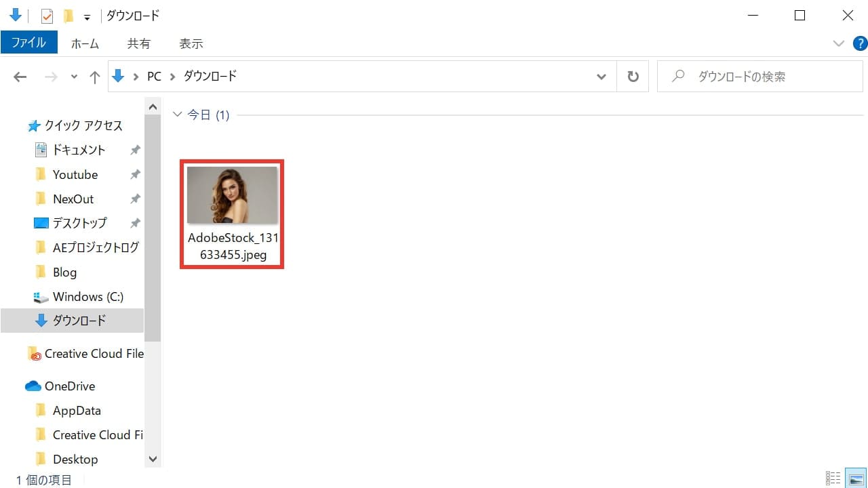Maximize the ダウンロード window
This screenshot has height=488, width=868.
(x=799, y=16)
